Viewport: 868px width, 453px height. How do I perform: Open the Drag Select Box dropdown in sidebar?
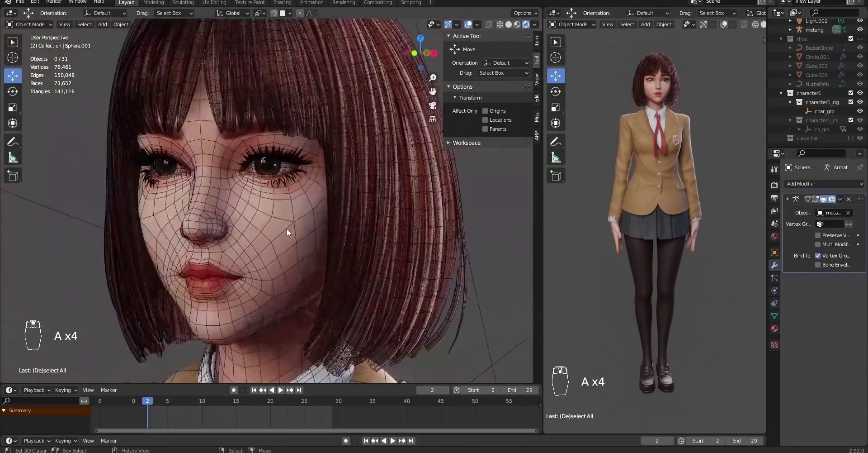pos(503,73)
